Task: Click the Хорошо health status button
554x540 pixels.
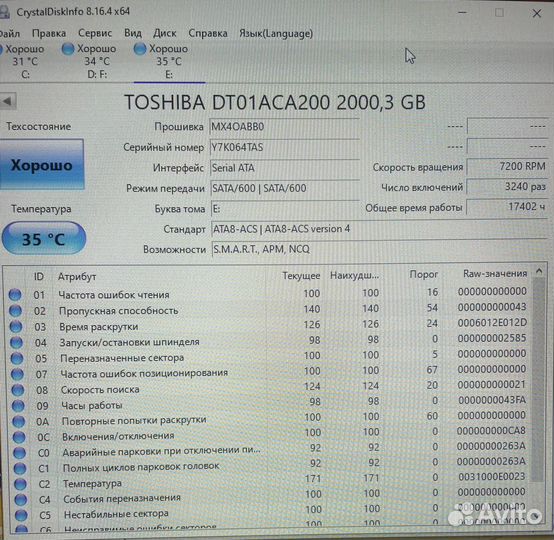Action: 42,164
